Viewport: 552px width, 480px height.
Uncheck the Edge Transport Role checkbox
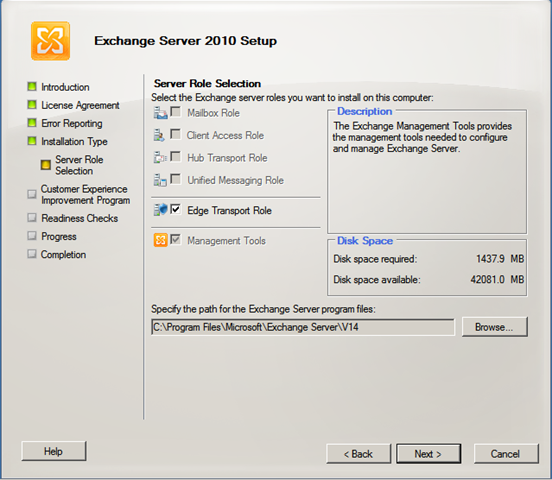pyautogui.click(x=175, y=210)
